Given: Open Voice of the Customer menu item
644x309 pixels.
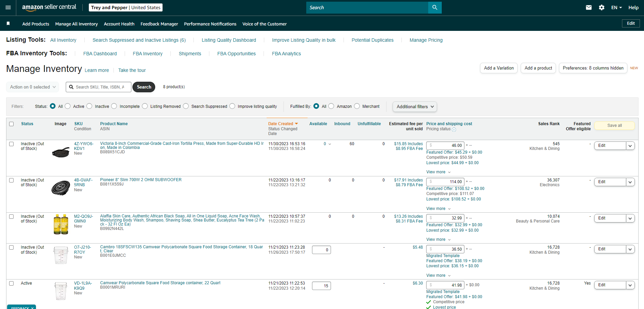Looking at the screenshot, I should [265, 24].
